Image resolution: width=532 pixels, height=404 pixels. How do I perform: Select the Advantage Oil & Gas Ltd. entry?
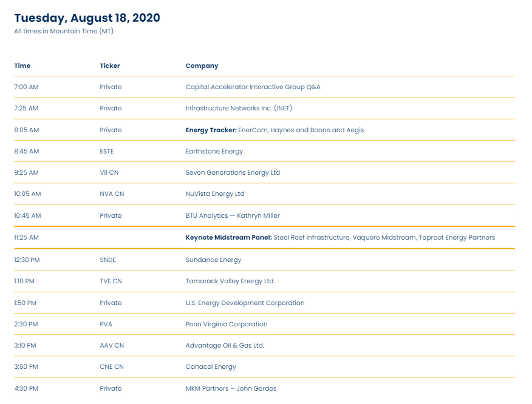click(x=225, y=345)
